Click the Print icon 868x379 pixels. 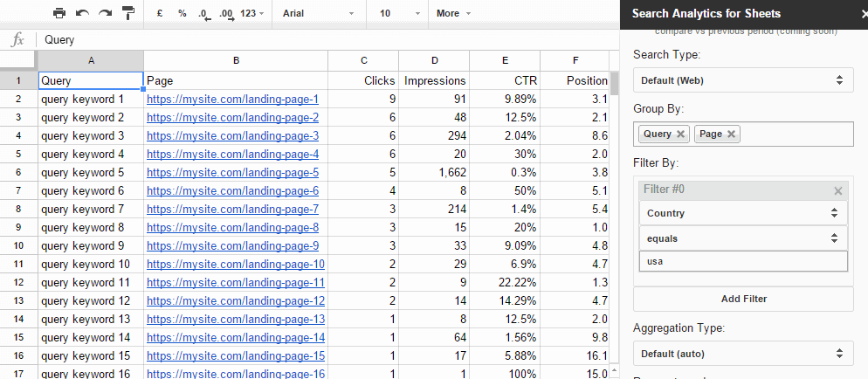(x=59, y=14)
